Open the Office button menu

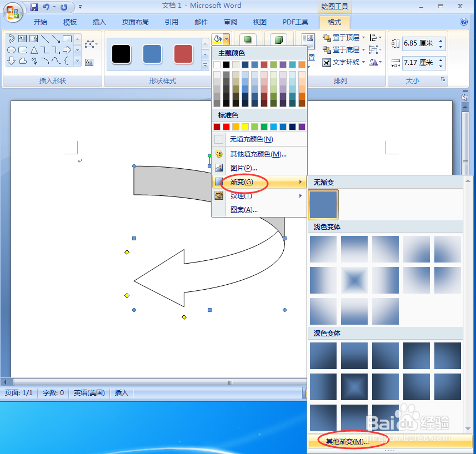[12, 12]
